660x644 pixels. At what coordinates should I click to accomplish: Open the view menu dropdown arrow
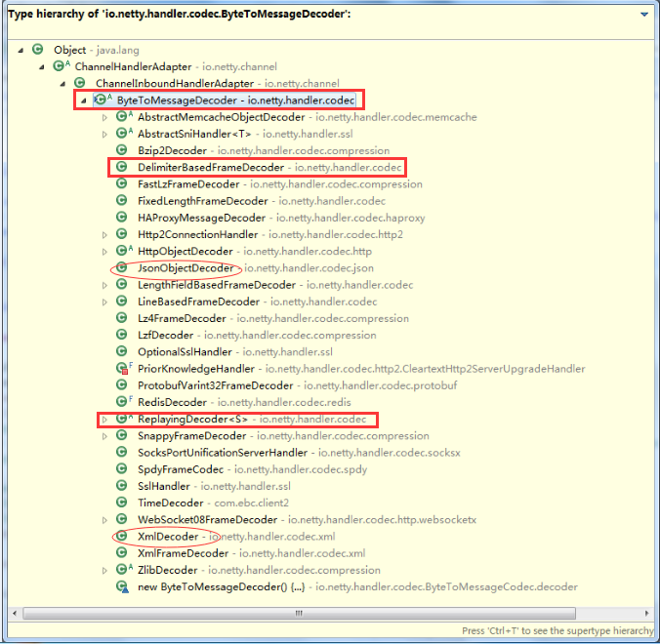click(644, 15)
